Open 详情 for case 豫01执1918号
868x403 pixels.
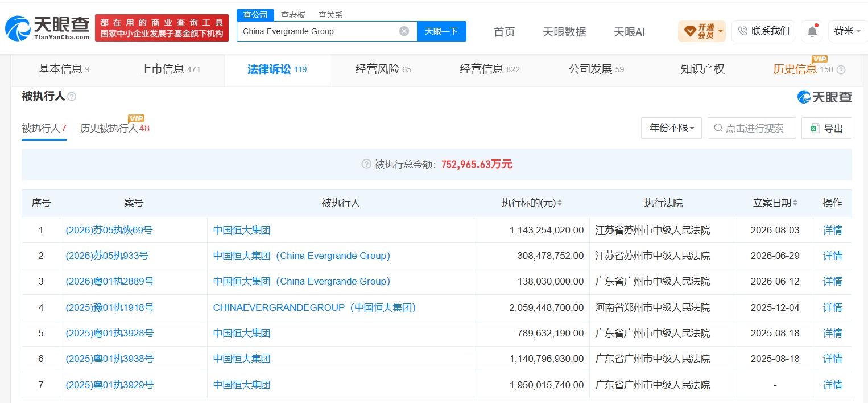[833, 307]
